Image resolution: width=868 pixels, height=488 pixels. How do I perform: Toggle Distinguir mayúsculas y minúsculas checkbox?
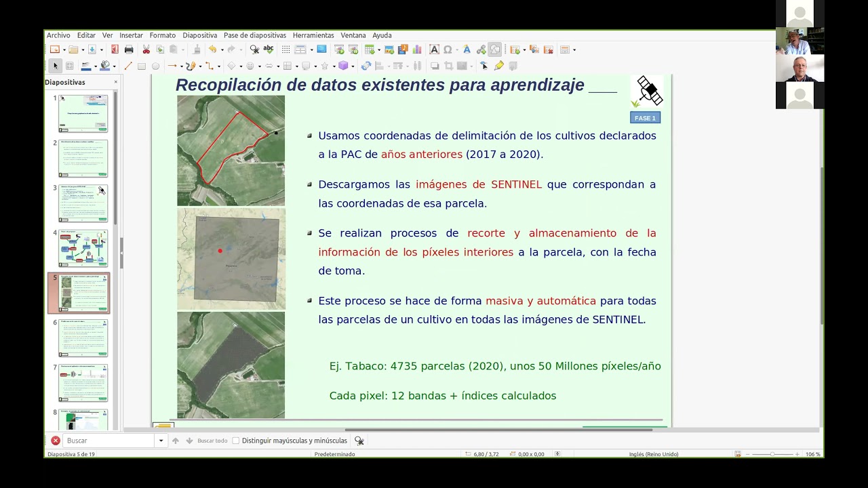pos(236,441)
